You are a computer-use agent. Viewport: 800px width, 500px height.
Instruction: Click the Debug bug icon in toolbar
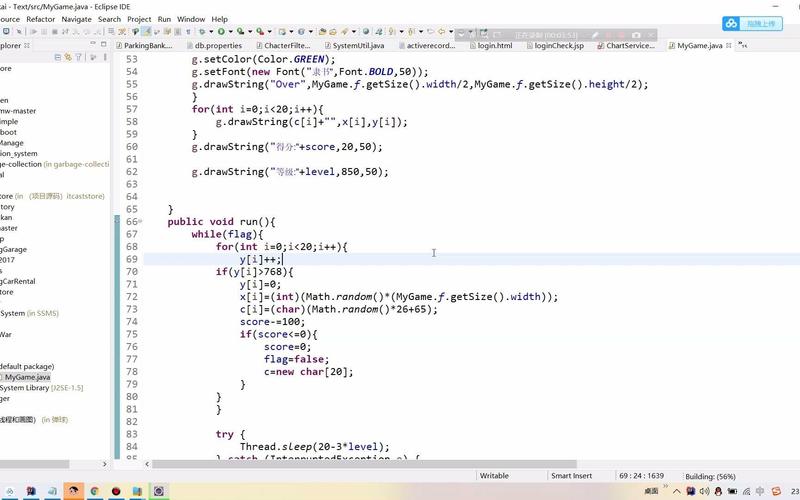(202, 32)
